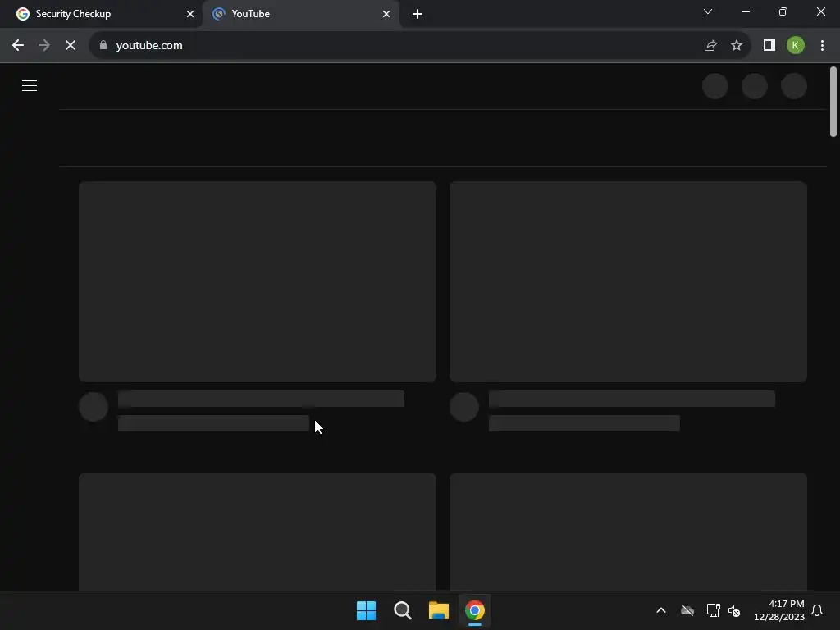The height and width of the screenshot is (630, 840).
Task: Open Chrome's three-dot menu
Action: point(822,46)
